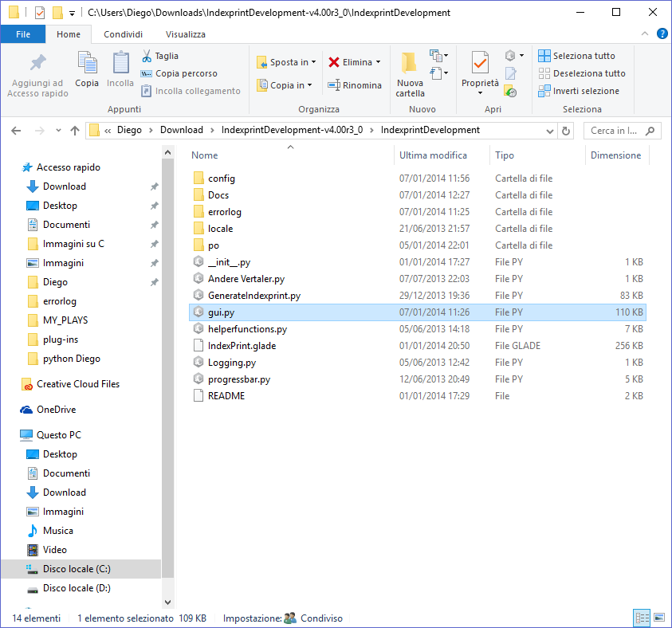Select the locale folder

pos(418,229)
